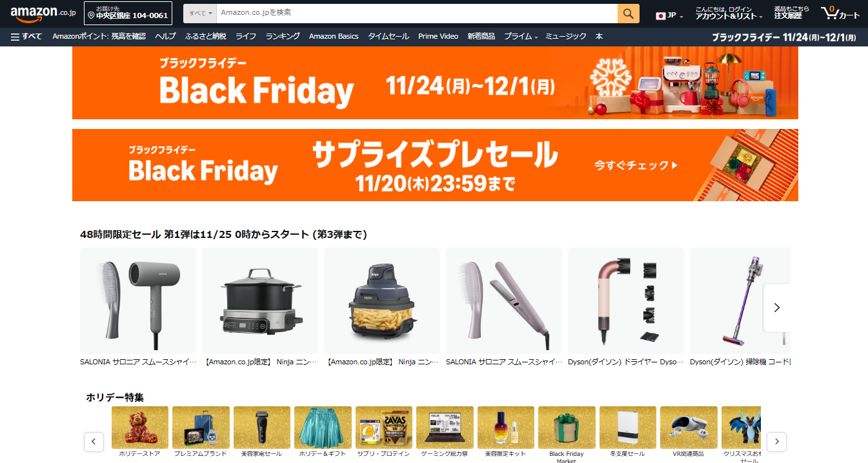Expand the すべて search category dropdown
The height and width of the screenshot is (463, 868).
point(201,13)
